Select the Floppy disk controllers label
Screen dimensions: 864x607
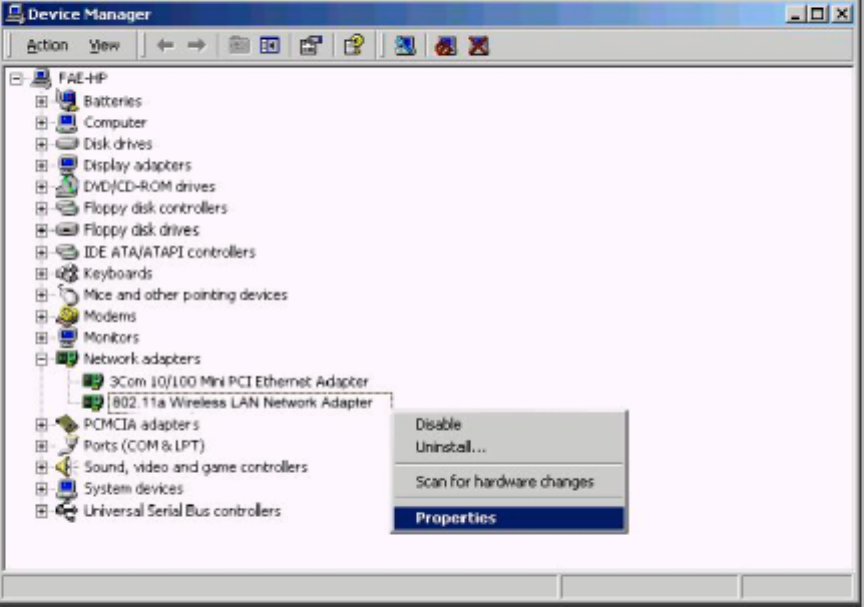(155, 208)
